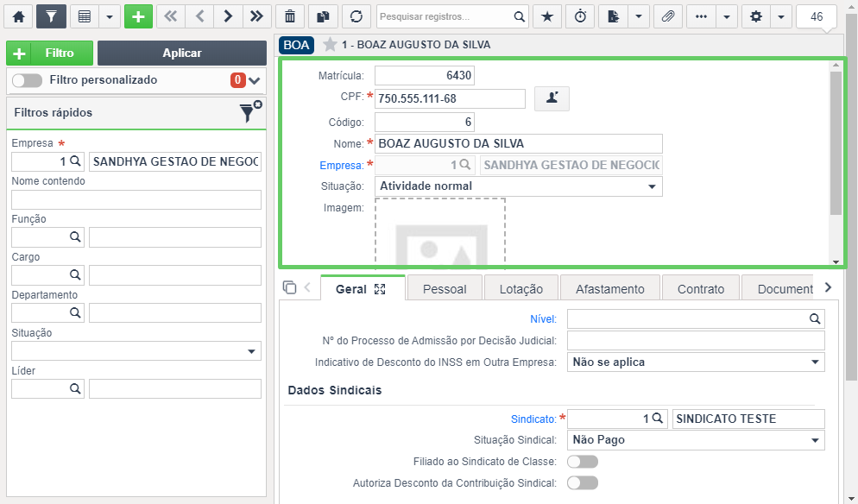The width and height of the screenshot is (858, 504).
Task: Open the grid view dropdown arrow
Action: [110, 17]
